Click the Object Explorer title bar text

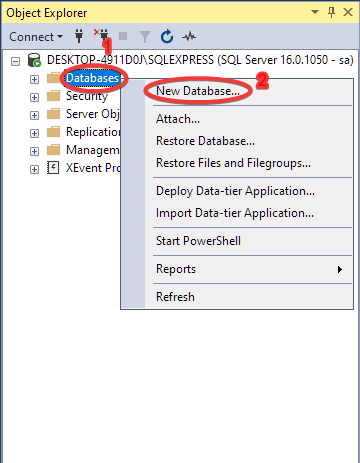coord(47,13)
